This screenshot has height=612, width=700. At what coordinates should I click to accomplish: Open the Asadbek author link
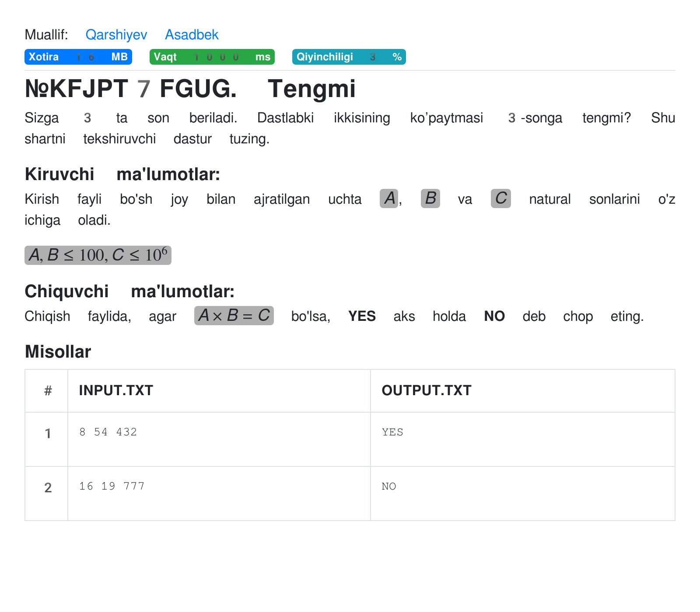(x=191, y=35)
